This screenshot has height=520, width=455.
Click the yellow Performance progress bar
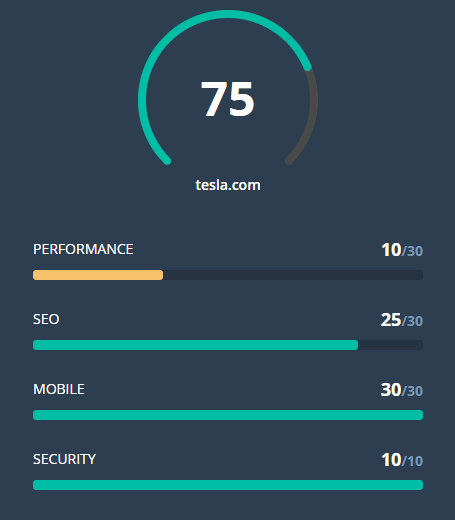(98, 275)
